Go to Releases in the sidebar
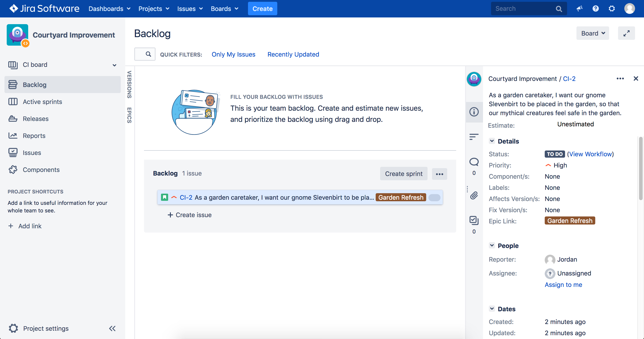The width and height of the screenshot is (644, 339). 63,119
